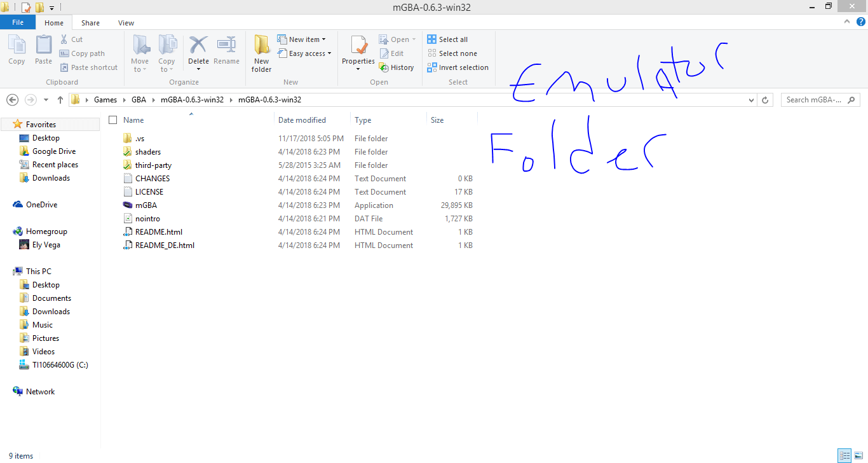The image size is (868, 463).
Task: Click the Rename icon in Organize group
Action: (226, 50)
